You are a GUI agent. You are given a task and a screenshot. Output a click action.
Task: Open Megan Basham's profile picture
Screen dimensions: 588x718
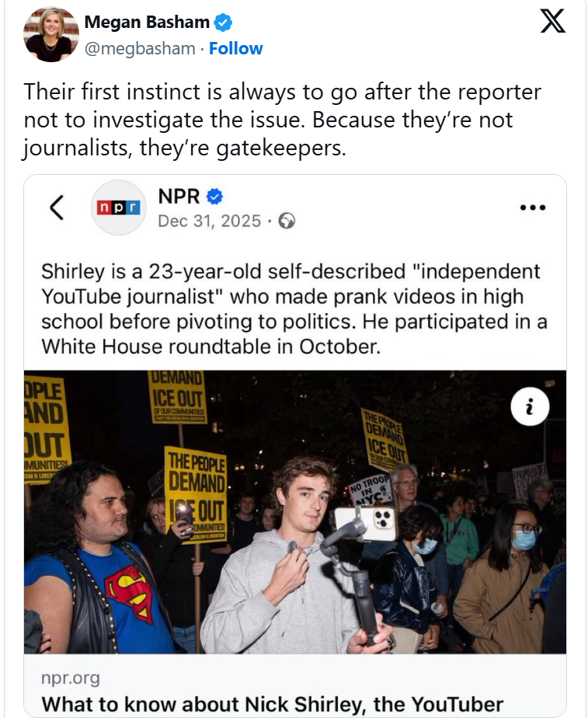click(52, 35)
